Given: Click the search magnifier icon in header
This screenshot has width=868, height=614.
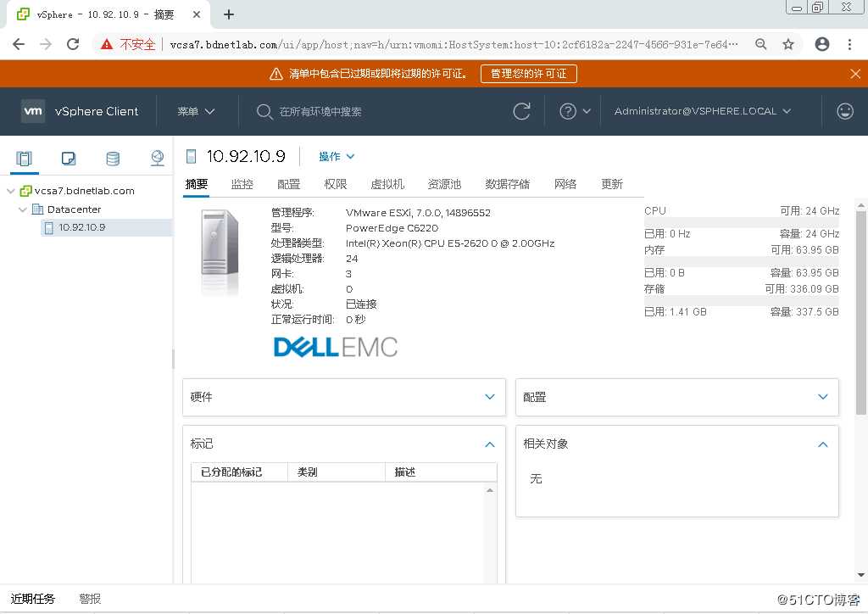Looking at the screenshot, I should click(x=264, y=112).
